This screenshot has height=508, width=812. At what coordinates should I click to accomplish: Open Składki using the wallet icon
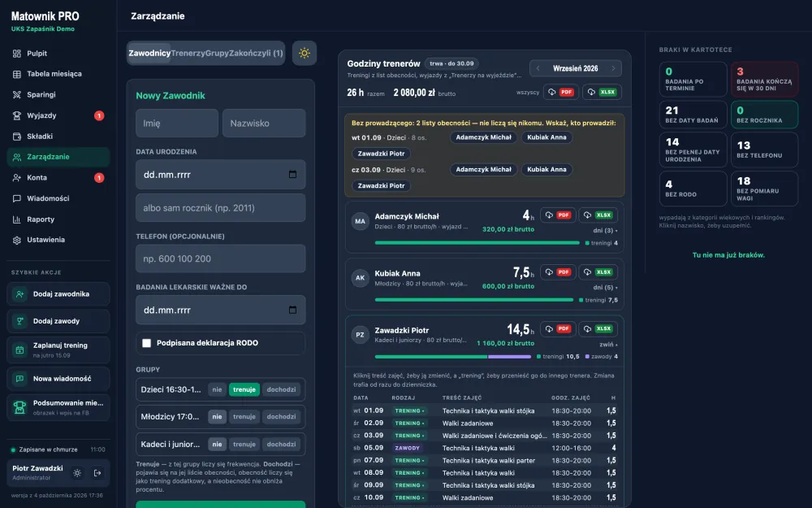pyautogui.click(x=16, y=137)
